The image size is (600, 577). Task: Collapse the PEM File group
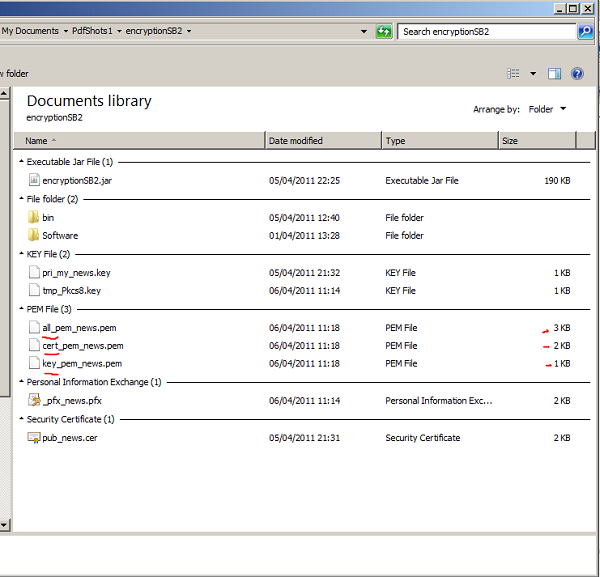21,309
